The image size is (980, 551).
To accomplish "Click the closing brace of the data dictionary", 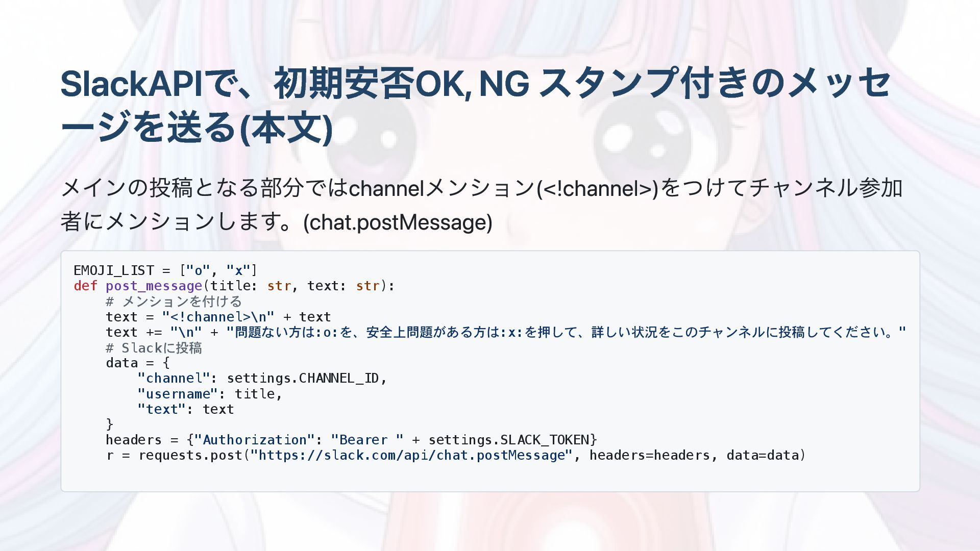I will click(109, 424).
